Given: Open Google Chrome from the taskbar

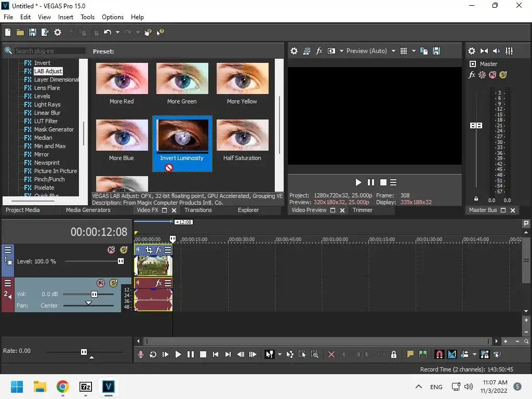Looking at the screenshot, I should [63, 387].
